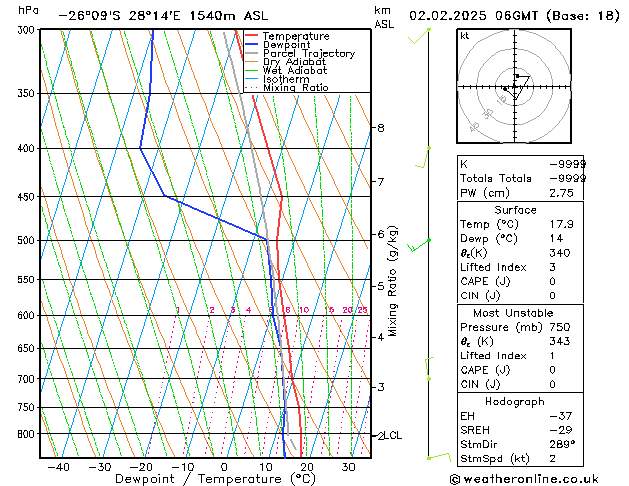
Task: Click the 800 hPa pressure level label
Action: pyautogui.click(x=26, y=434)
